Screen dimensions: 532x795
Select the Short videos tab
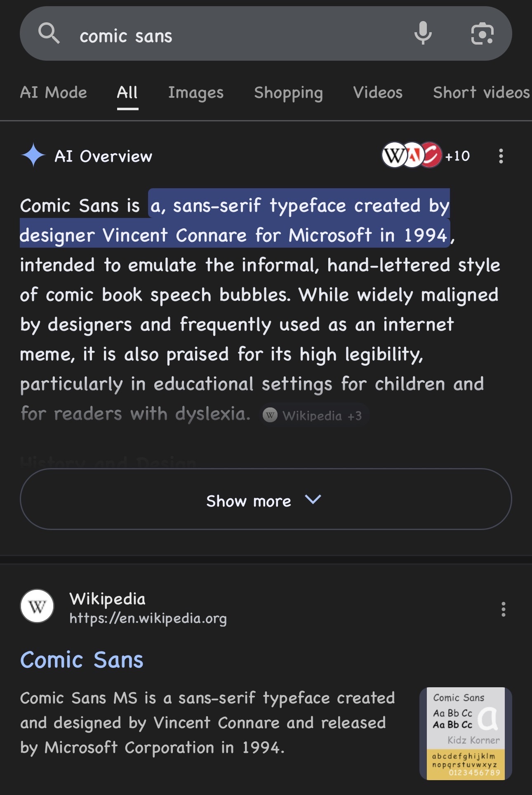tap(481, 93)
